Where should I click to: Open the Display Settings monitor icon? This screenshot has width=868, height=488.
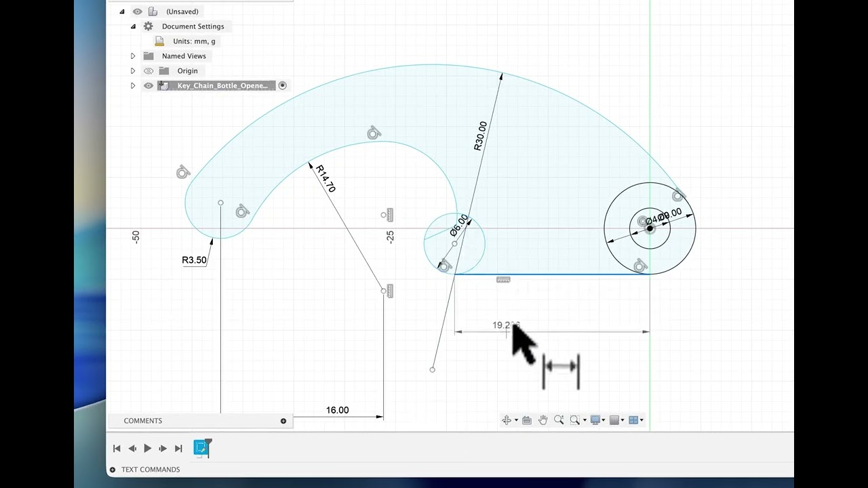pyautogui.click(x=595, y=420)
